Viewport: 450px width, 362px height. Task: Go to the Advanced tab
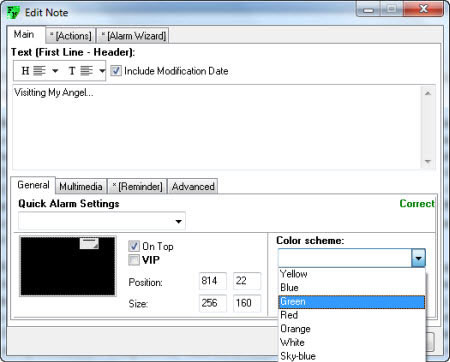coord(193,186)
